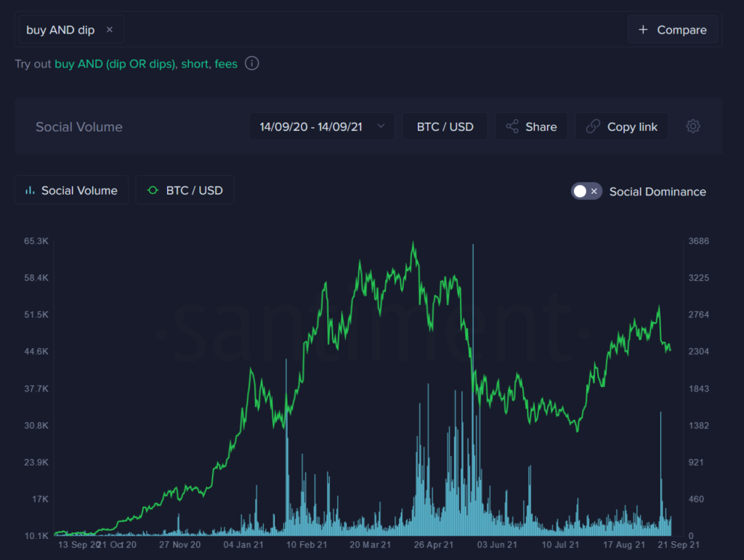The width and height of the screenshot is (744, 560).
Task: Toggle the BTC / USD metric chip
Action: pos(185,190)
